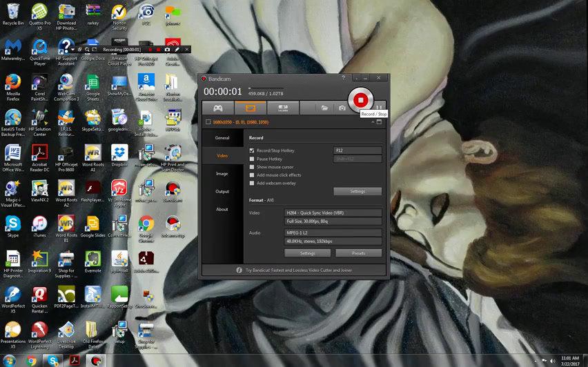Open the Windows Start button
This screenshot has height=367, width=588.
click(x=10, y=361)
